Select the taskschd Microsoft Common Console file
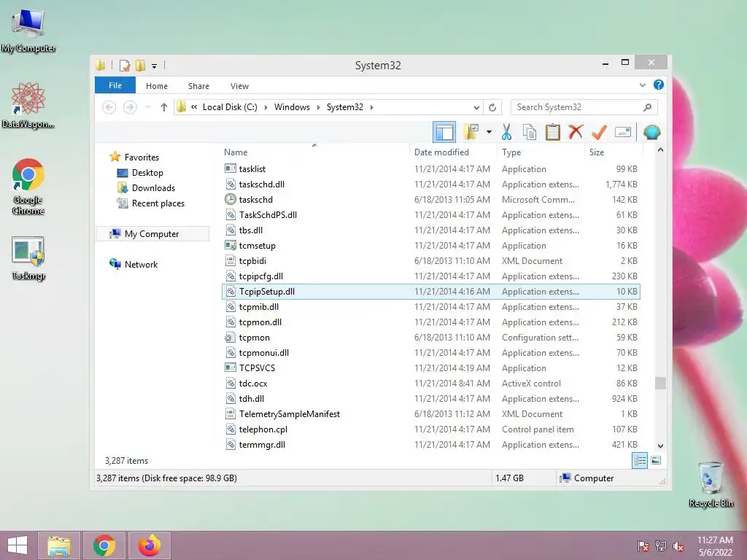Screen dimensions: 747x560 pos(430,199)
